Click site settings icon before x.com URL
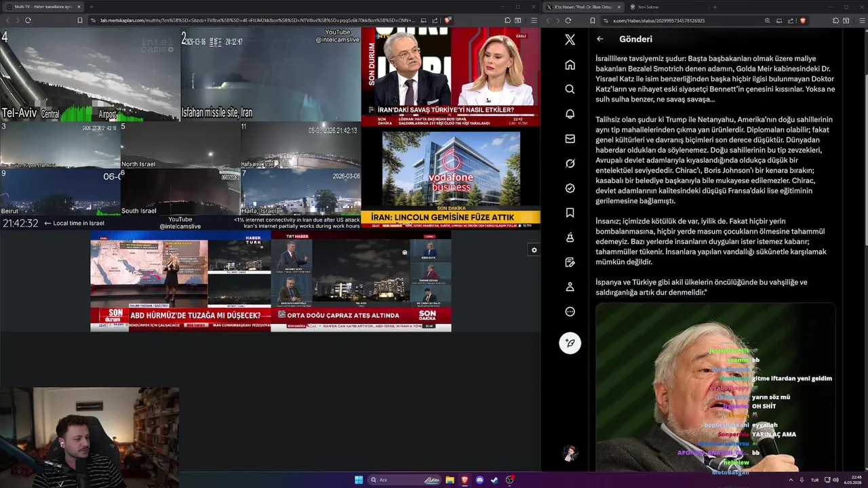Screen dimensions: 868x488 click(x=605, y=20)
